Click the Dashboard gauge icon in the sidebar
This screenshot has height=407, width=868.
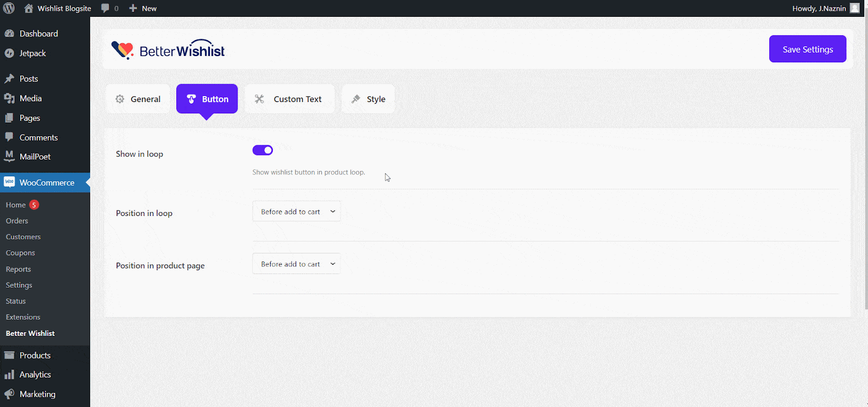click(9, 34)
